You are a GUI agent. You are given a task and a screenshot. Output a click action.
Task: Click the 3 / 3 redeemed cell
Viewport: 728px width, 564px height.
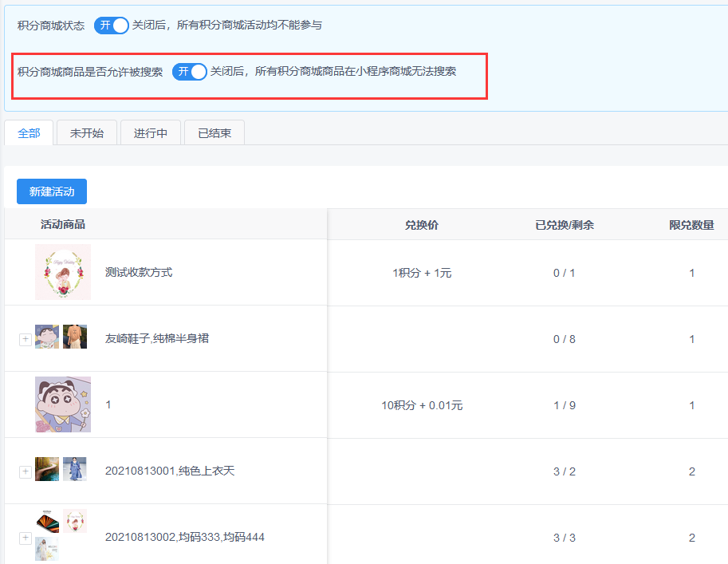[564, 538]
